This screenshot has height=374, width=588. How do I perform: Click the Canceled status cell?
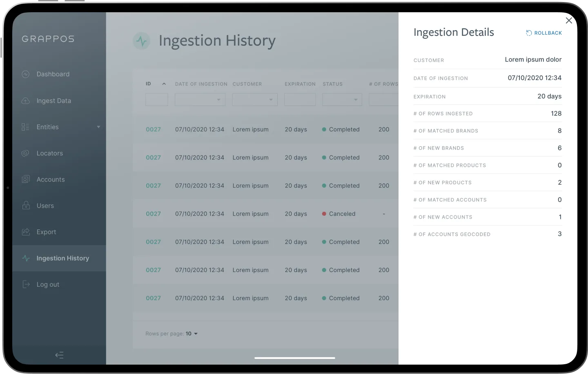point(339,214)
